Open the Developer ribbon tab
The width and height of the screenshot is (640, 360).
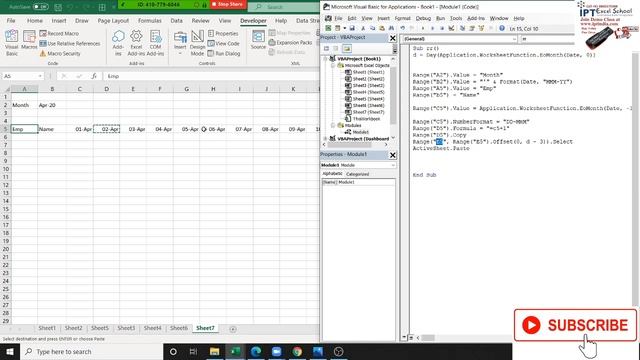pyautogui.click(x=253, y=20)
